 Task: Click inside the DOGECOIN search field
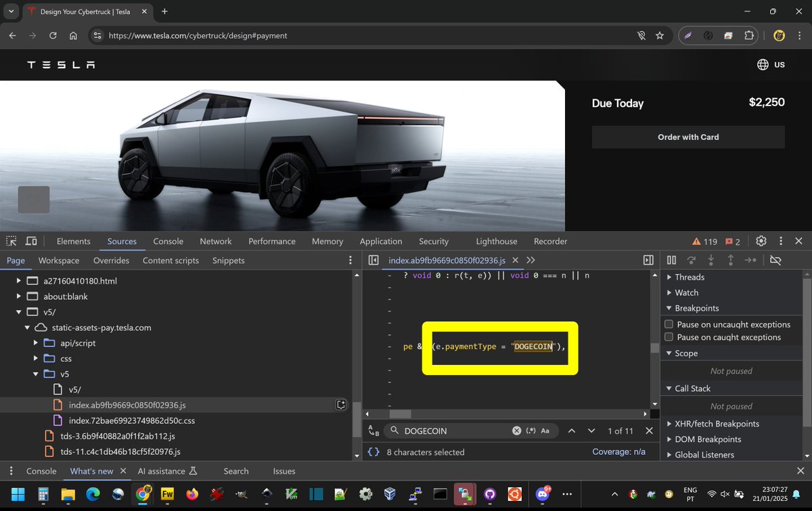pos(440,430)
